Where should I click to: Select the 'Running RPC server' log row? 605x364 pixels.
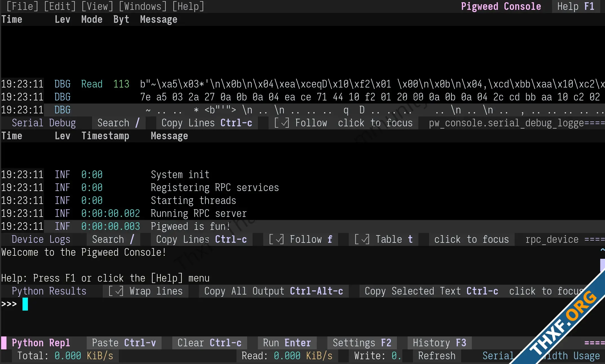302,214
